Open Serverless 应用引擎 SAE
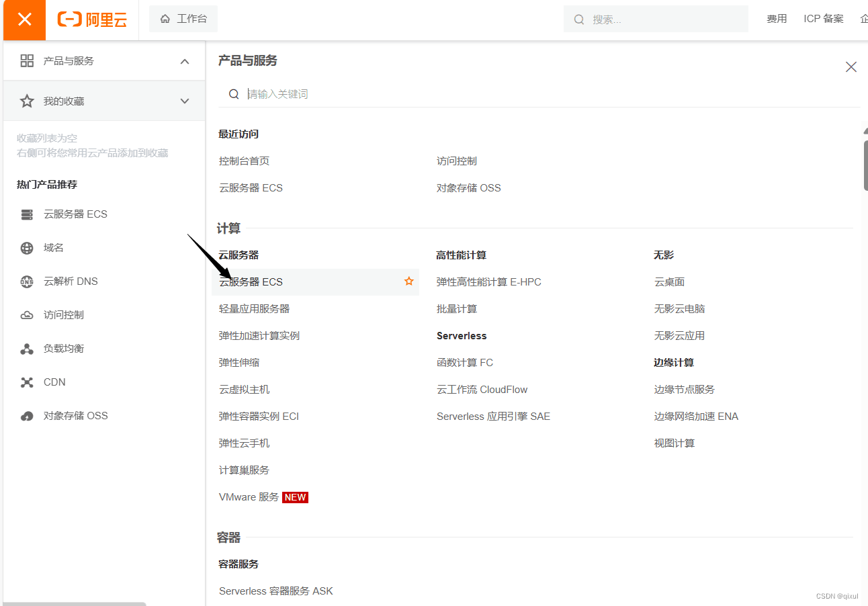Screen dimensions: 868x606 (x=493, y=417)
